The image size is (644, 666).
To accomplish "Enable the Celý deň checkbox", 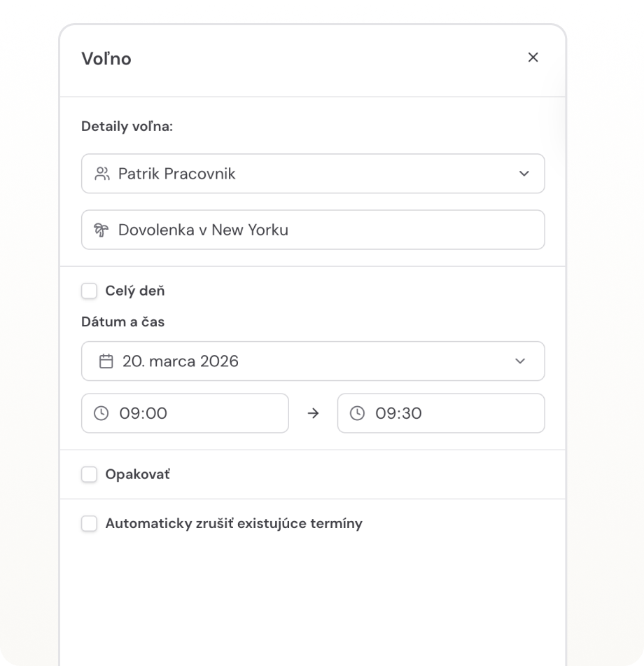I will click(x=89, y=291).
